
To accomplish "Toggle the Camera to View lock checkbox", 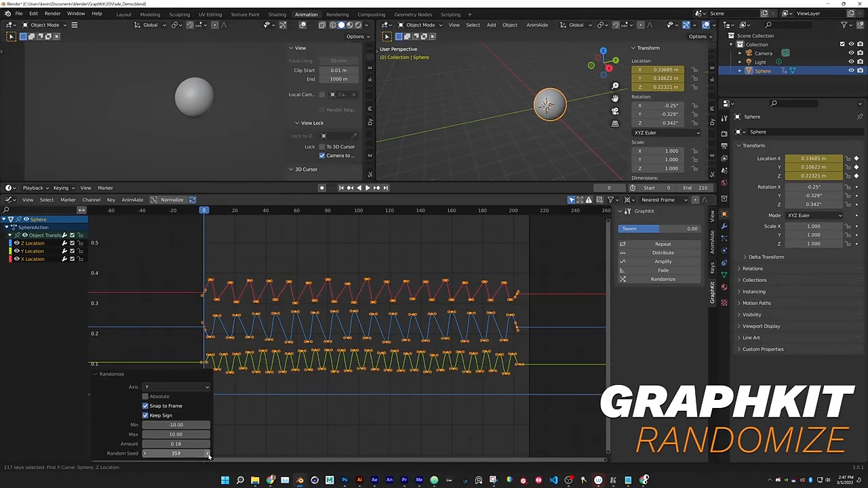I will click(x=322, y=155).
